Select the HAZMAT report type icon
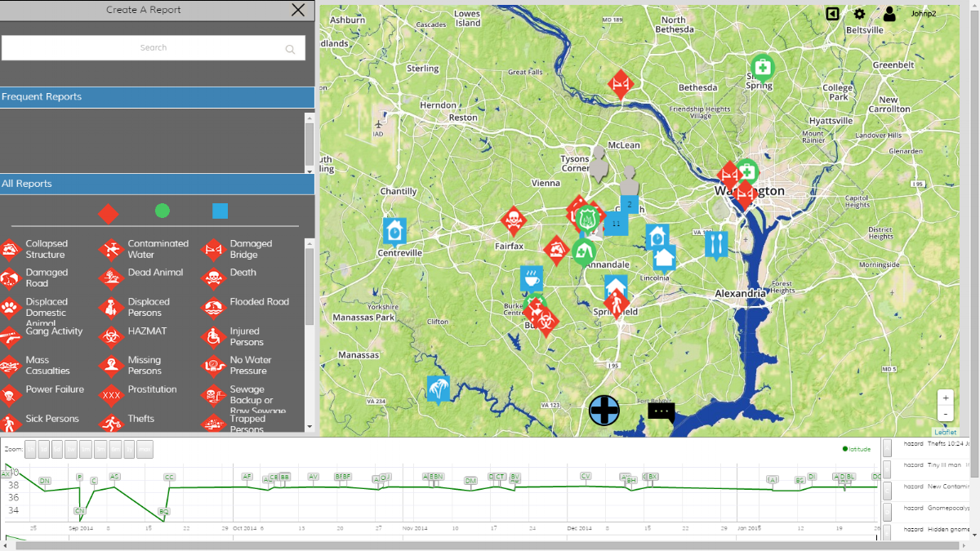Viewport: 980px width, 551px height. (x=110, y=336)
